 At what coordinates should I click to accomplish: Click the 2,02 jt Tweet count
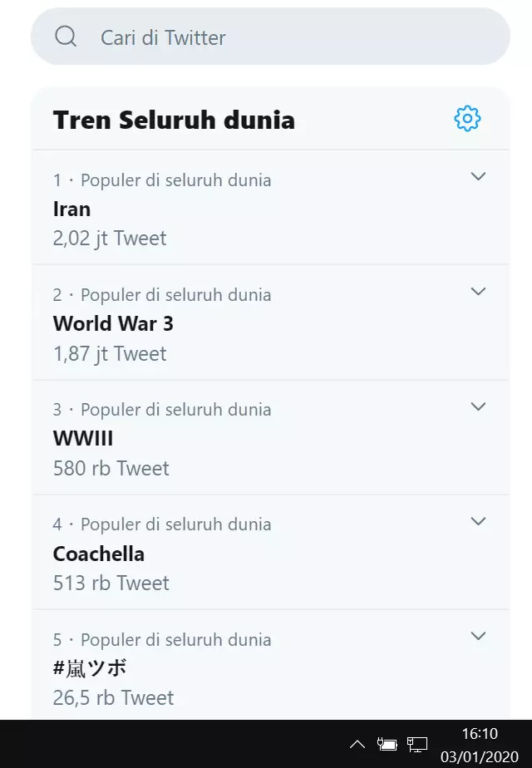click(x=110, y=239)
